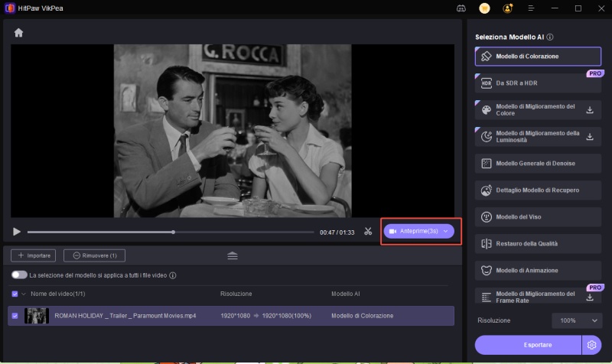Toggle apply model to all video files
Screen dimensions: 612x364
click(19, 275)
